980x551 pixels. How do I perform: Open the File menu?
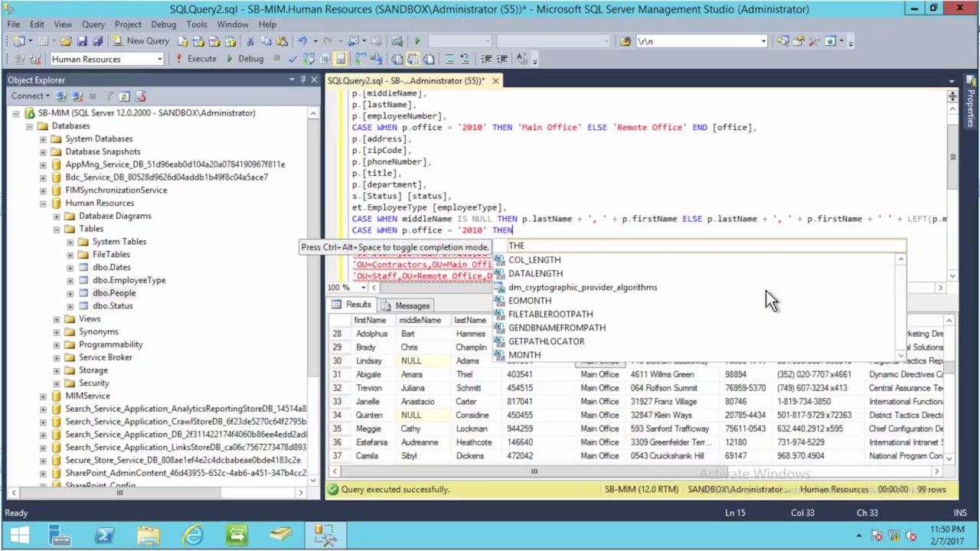tap(14, 24)
